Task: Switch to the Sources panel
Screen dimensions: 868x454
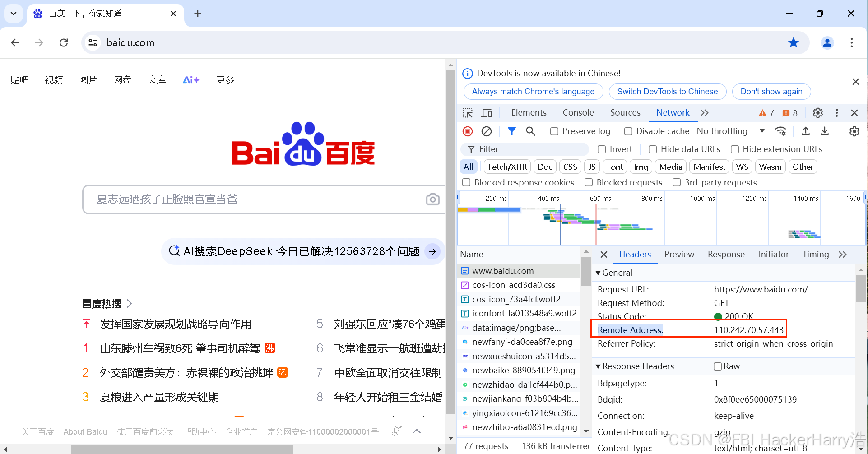Action: coord(625,113)
